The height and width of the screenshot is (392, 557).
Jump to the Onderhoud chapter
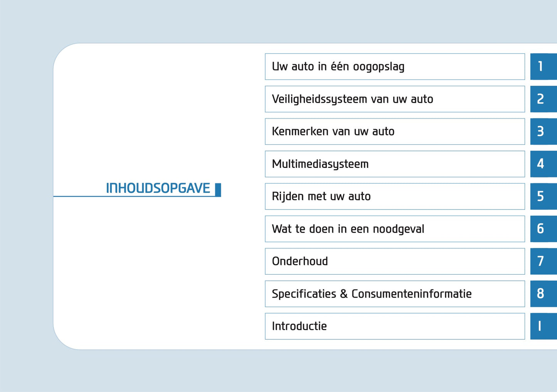(x=394, y=261)
